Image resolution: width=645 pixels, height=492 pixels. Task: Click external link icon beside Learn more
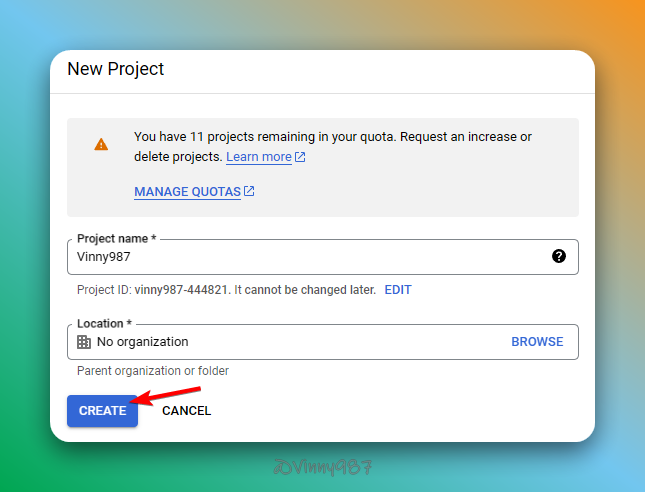pyautogui.click(x=300, y=157)
